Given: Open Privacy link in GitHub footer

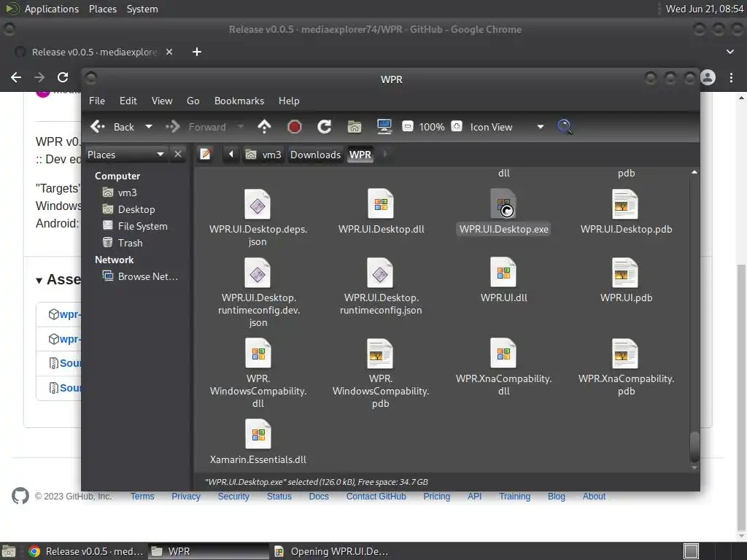Looking at the screenshot, I should [x=186, y=496].
